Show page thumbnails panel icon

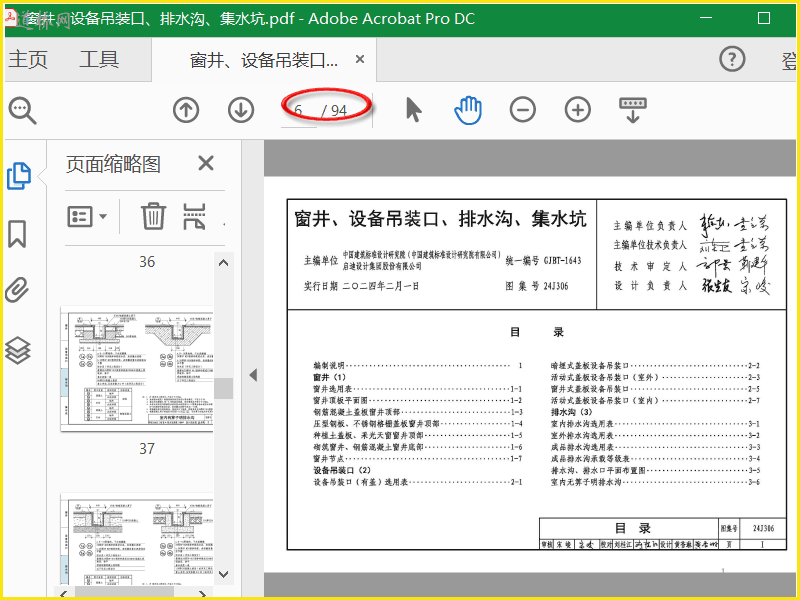coord(19,176)
